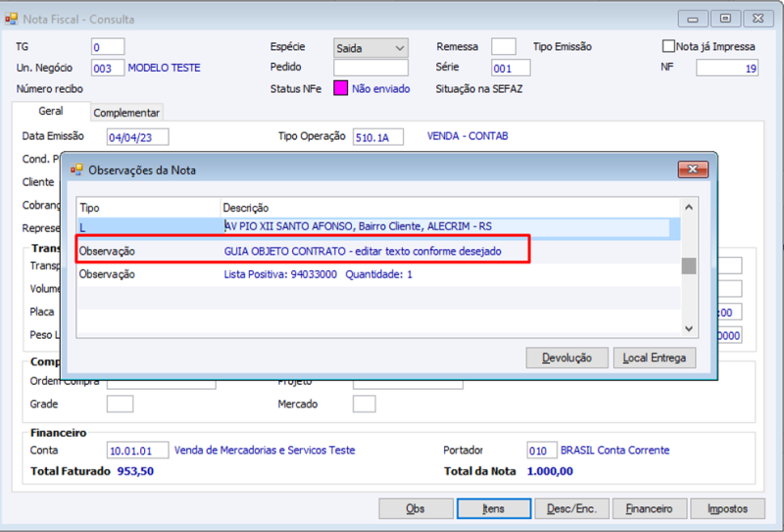
Task: Click the Remessa input field
Action: pos(504,46)
